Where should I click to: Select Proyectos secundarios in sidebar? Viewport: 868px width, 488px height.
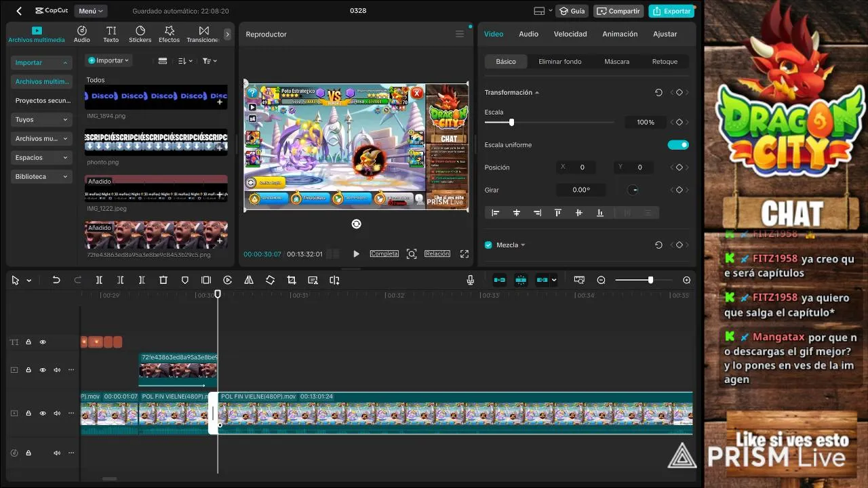(41, 100)
